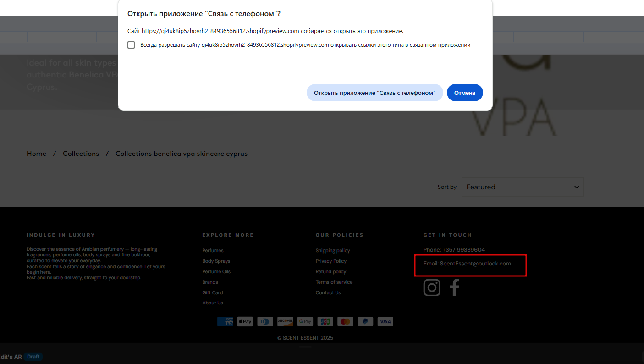Screen dimensions: 644x364
Task: Click the "Открыть приложение" dialog button
Action: [374, 93]
